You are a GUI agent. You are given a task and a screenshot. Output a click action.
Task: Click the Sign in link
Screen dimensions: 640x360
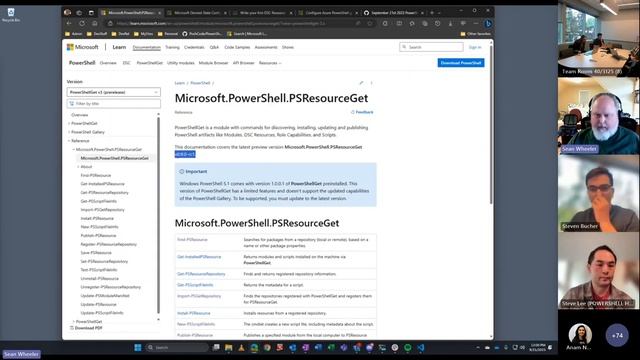(x=475, y=47)
